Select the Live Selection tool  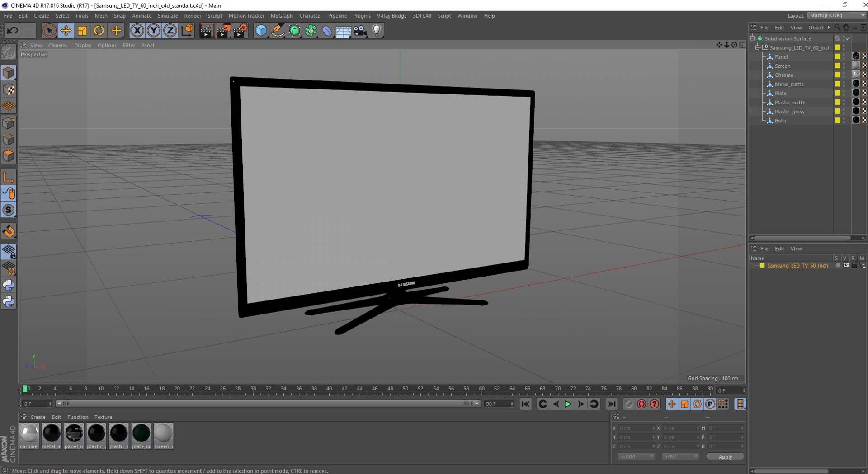49,30
